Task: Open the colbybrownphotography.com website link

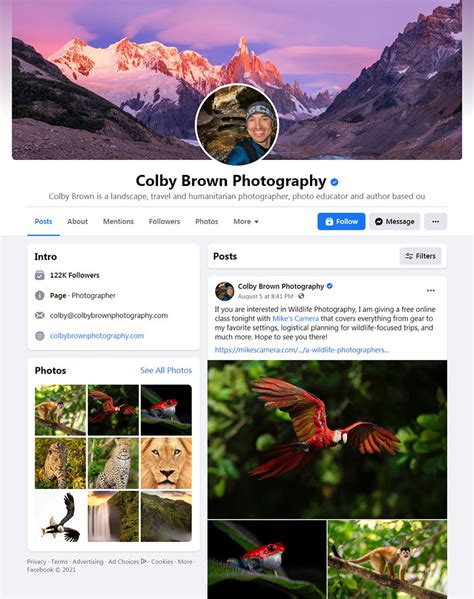Action: point(97,336)
